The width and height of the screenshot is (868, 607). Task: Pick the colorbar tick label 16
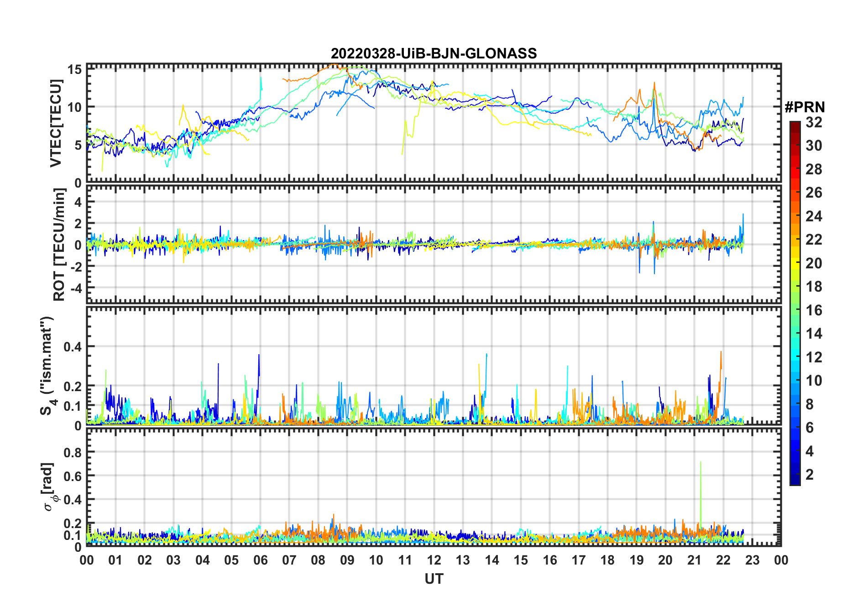pyautogui.click(x=814, y=310)
